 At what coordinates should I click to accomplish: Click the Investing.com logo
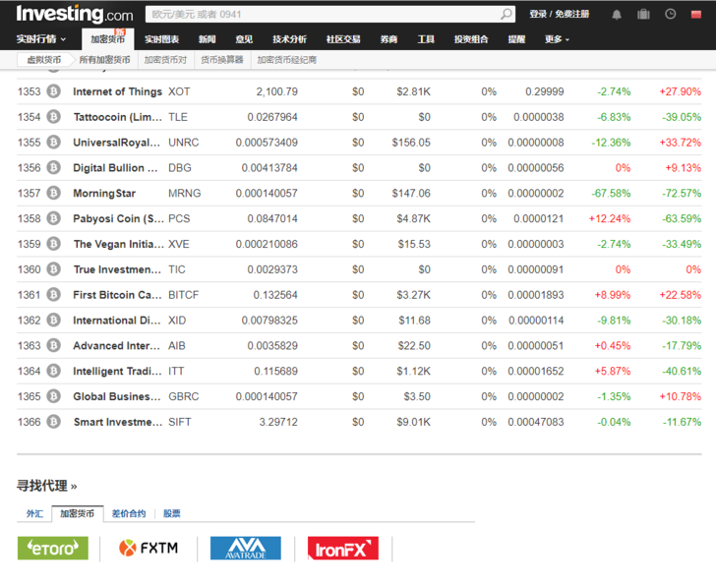click(75, 15)
